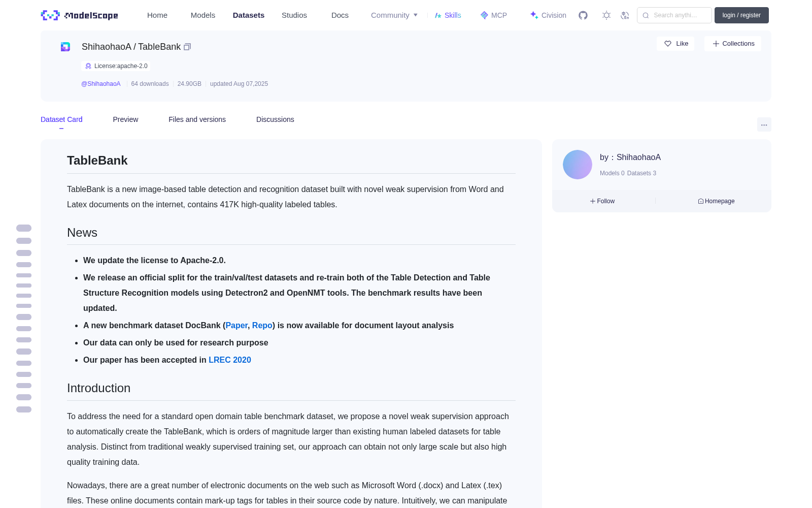Click the Introduction section heading
This screenshot has height=508, width=812.
tap(98, 388)
